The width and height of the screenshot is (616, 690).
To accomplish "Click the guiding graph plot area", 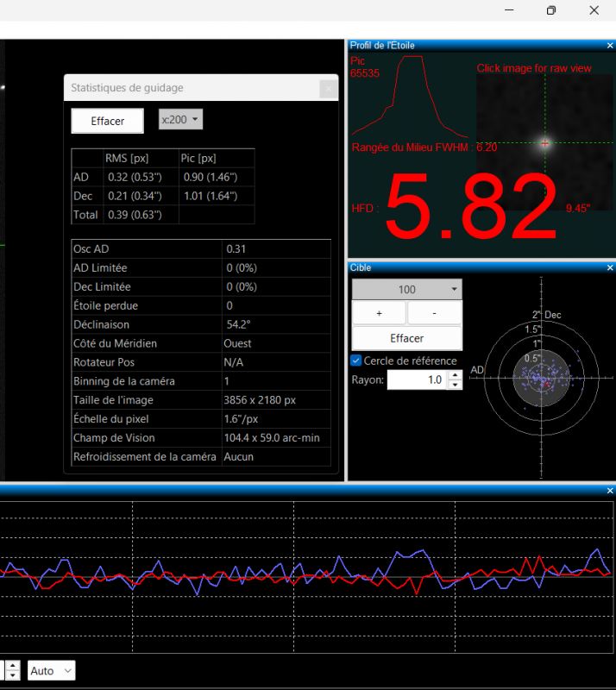I will [306, 577].
